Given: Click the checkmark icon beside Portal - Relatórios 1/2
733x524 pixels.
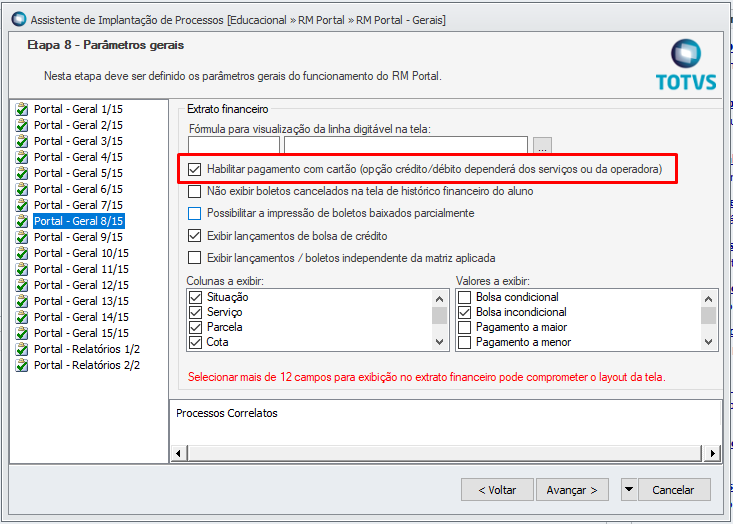Looking at the screenshot, I should pyautogui.click(x=22, y=349).
